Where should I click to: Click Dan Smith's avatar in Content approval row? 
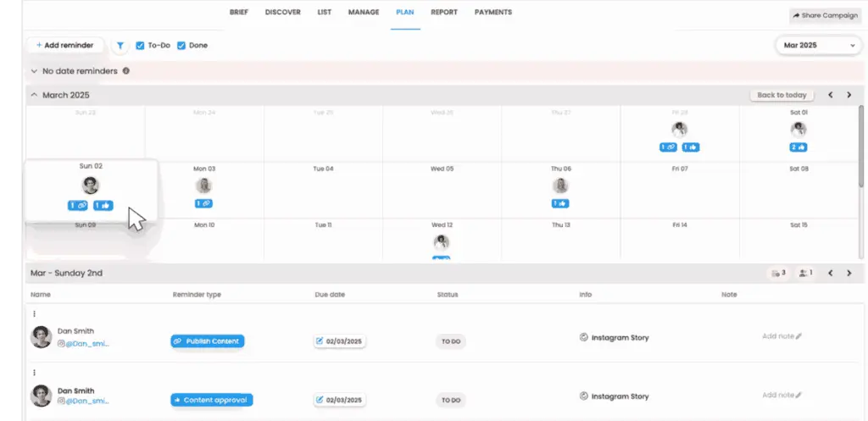tap(41, 396)
